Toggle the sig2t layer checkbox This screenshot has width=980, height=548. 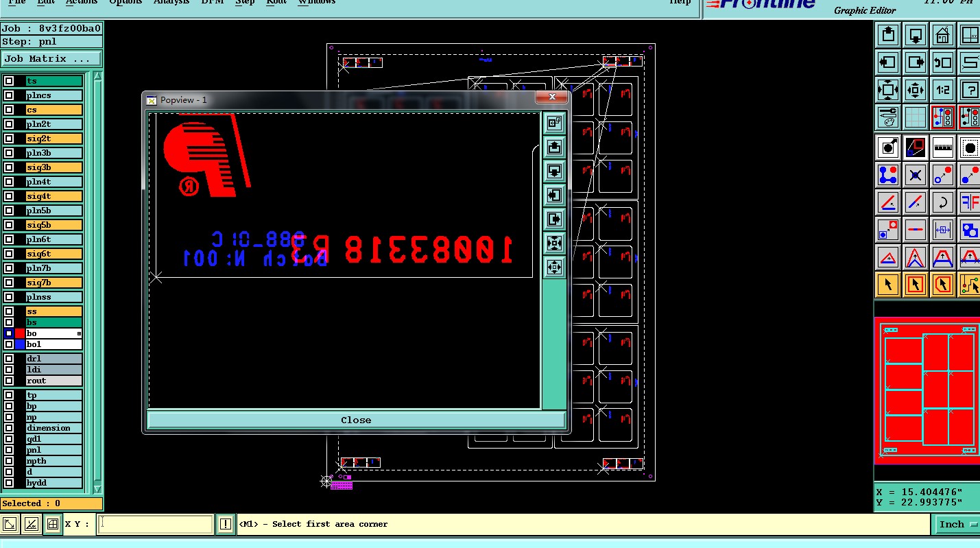[x=9, y=139]
